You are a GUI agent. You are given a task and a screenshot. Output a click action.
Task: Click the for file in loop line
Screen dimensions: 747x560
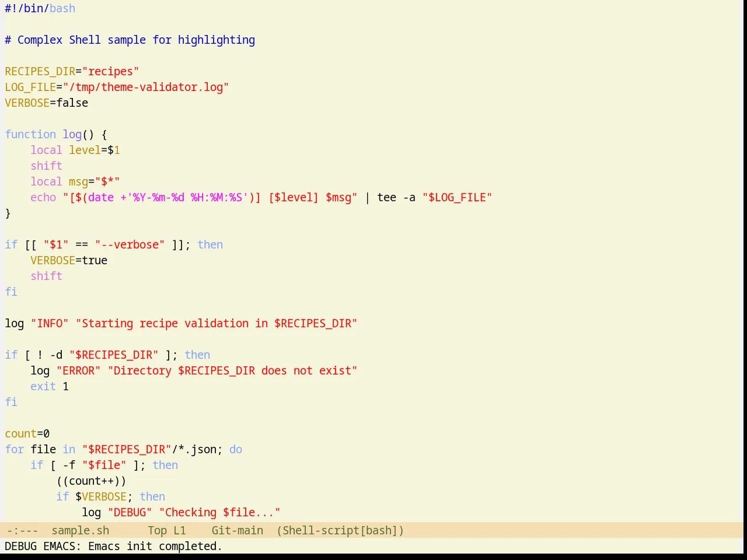123,449
